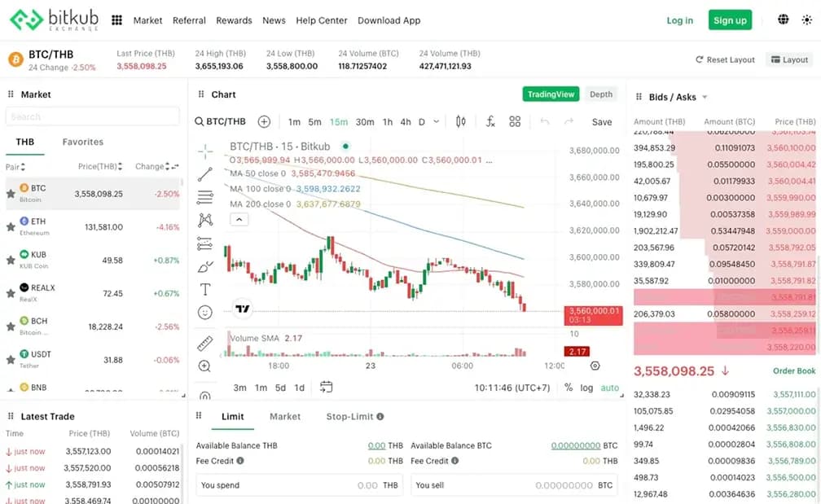Screen dimensions: 821x504
Task: Click the candlestick chart style icon
Action: pos(461,122)
